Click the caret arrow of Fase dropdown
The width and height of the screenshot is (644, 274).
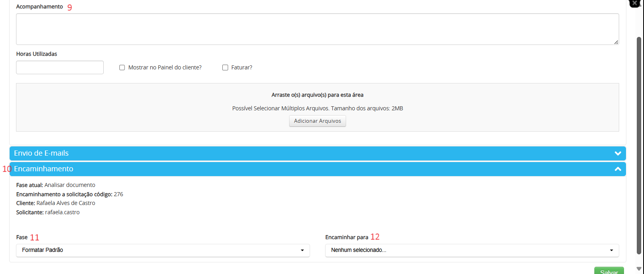click(302, 250)
